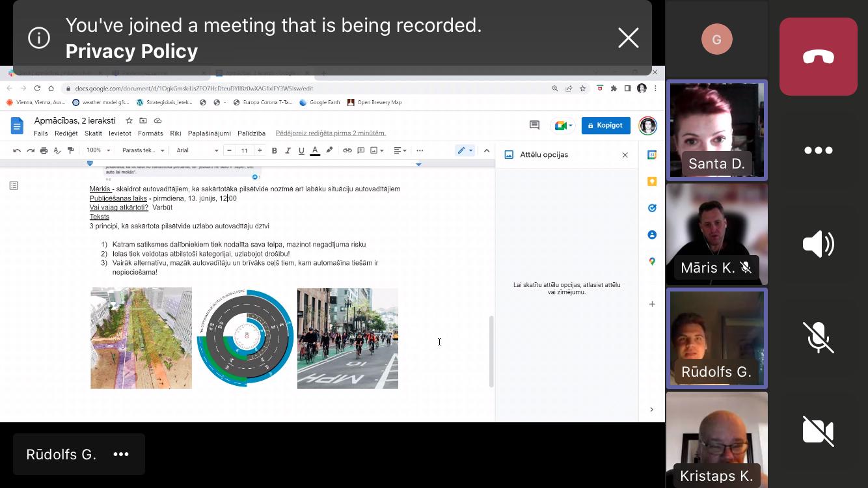This screenshot has width=868, height=488.
Task: Collapse the menus with the chevron
Action: (486, 150)
